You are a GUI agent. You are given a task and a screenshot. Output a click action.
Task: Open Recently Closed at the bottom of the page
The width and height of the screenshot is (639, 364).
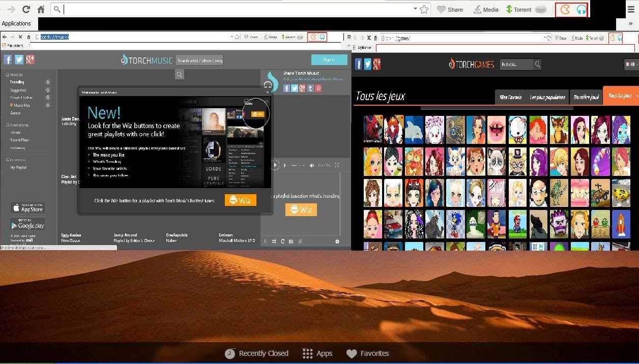[x=257, y=353]
